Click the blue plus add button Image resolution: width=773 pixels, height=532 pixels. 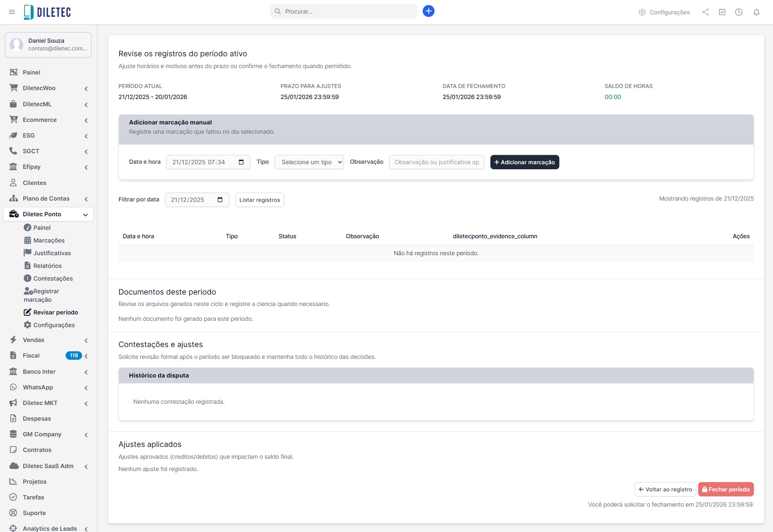pos(428,11)
